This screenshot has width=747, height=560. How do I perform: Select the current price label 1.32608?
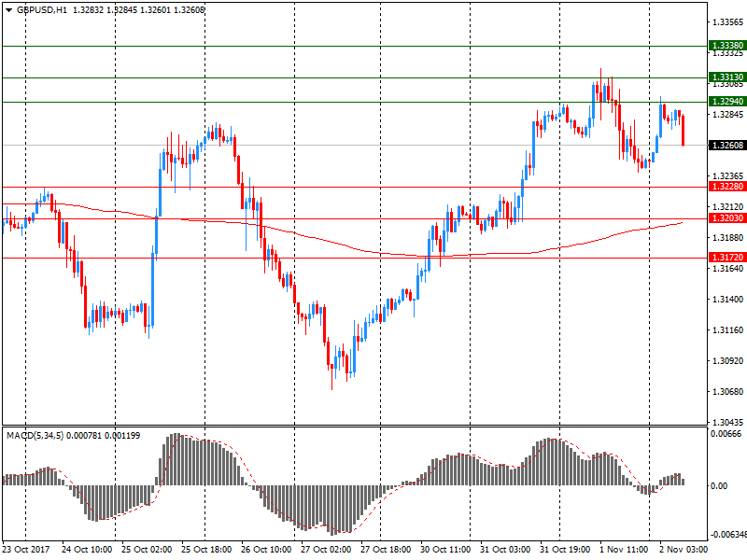click(727, 146)
